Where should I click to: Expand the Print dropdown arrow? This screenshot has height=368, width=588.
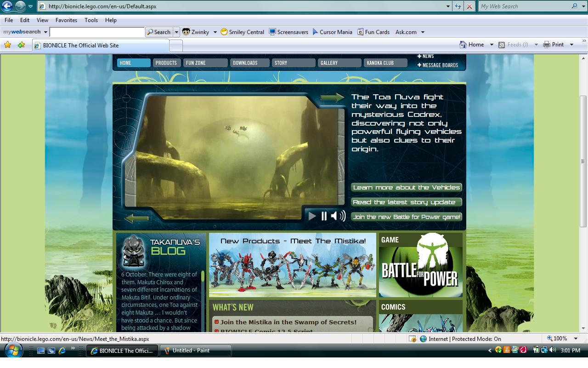coord(571,45)
